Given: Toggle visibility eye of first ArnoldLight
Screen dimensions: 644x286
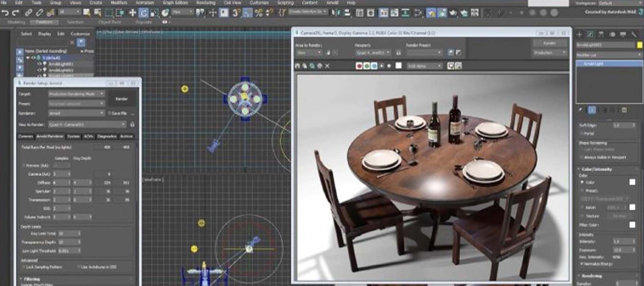Looking at the screenshot, I should coord(39,64).
